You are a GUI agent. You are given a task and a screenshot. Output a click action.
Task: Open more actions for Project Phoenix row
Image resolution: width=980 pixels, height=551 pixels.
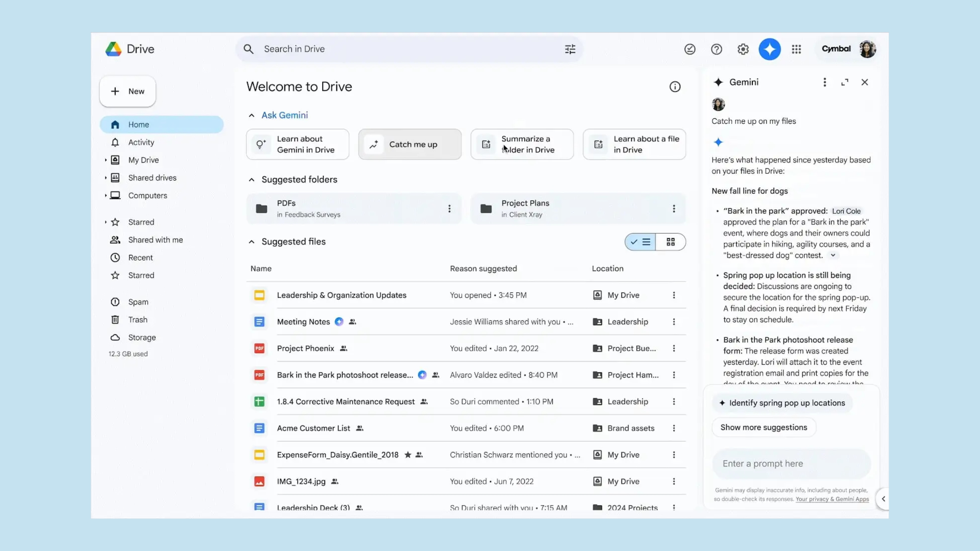tap(674, 348)
